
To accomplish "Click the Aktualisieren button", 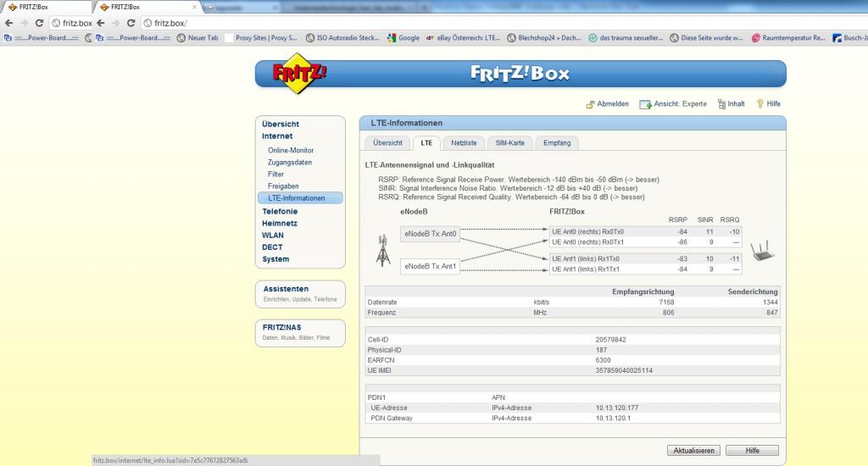I will coord(693,451).
